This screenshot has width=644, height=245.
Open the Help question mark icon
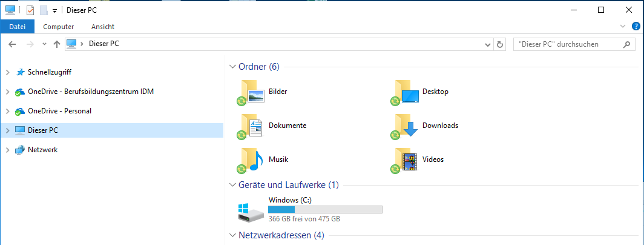coord(636,26)
